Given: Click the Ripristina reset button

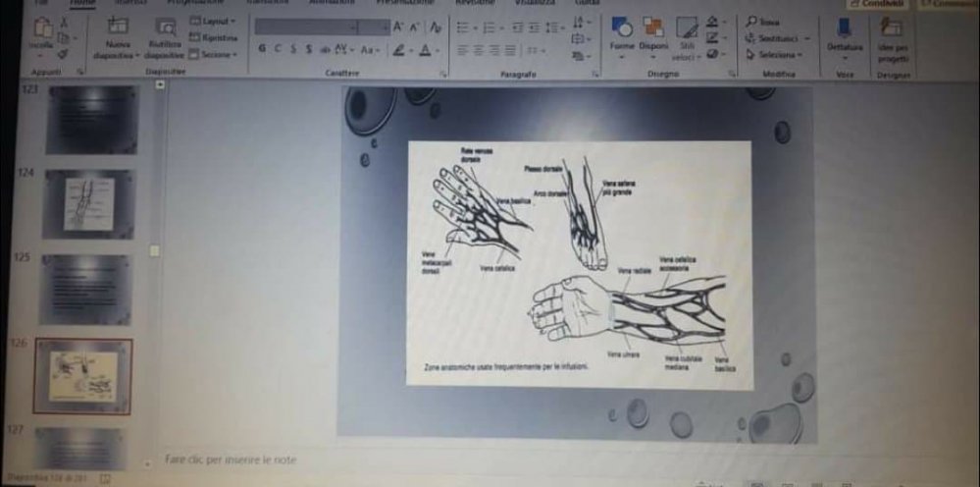Looking at the screenshot, I should click(x=213, y=38).
